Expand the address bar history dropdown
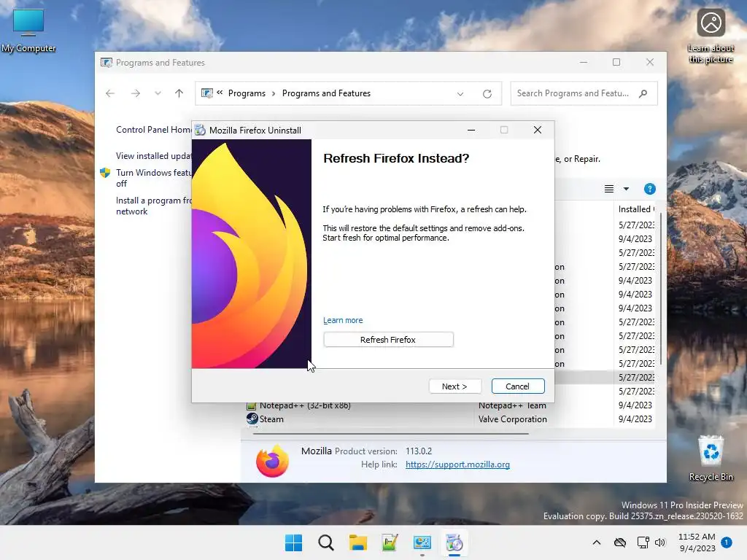This screenshot has height=560, width=747. (x=460, y=94)
